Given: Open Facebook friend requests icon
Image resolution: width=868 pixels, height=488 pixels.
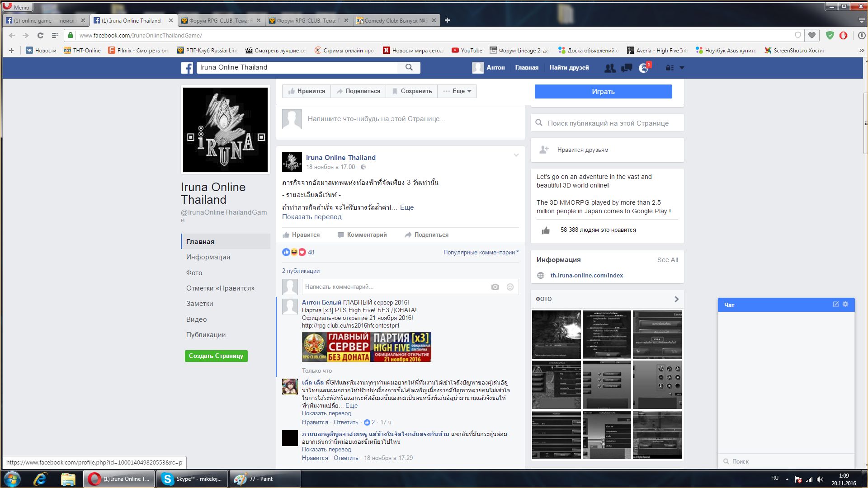Looking at the screenshot, I should tap(610, 68).
